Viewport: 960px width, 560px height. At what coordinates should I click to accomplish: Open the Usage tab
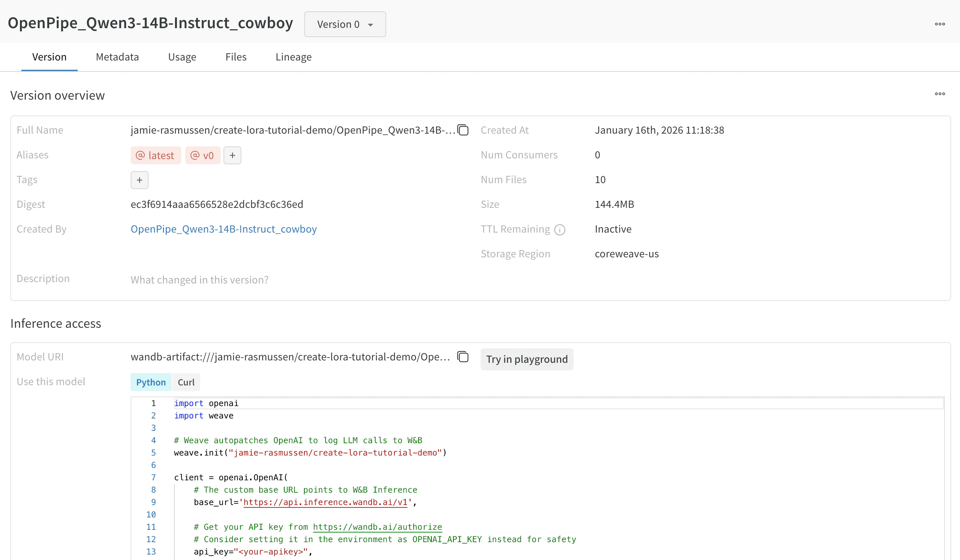pyautogui.click(x=182, y=57)
